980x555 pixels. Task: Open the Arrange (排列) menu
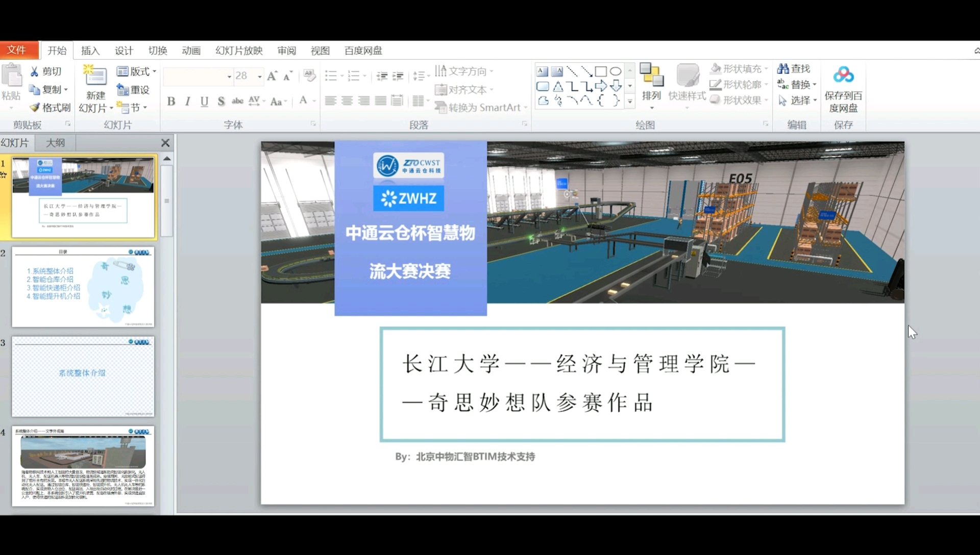click(x=651, y=86)
